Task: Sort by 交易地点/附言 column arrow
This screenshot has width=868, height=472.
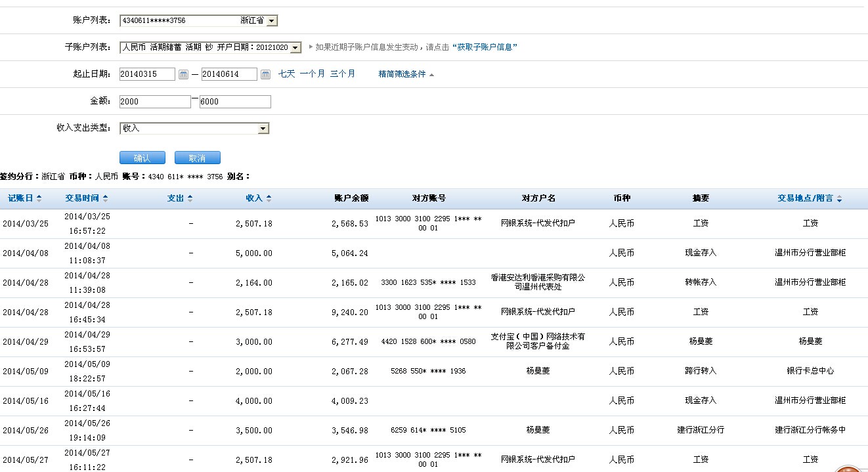Action: pyautogui.click(x=839, y=199)
